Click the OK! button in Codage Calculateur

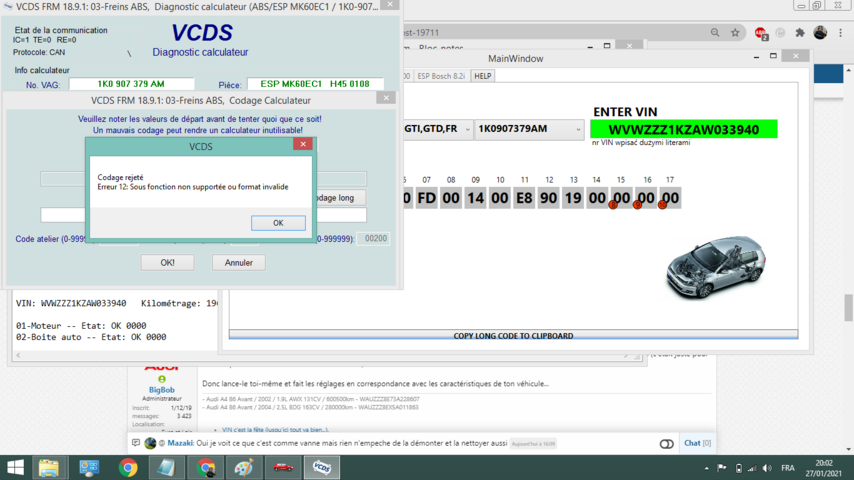click(x=167, y=263)
